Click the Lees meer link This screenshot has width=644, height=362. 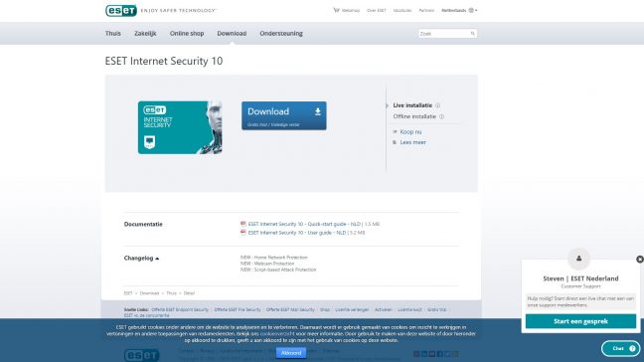tap(412, 142)
